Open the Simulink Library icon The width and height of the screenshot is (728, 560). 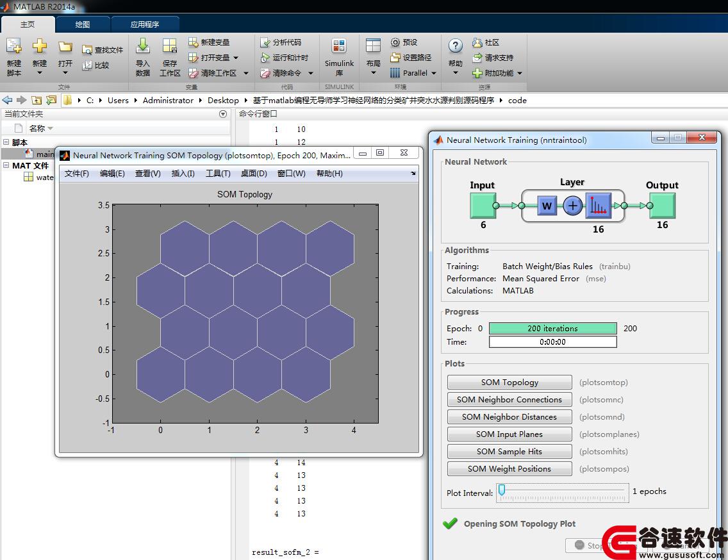point(339,46)
